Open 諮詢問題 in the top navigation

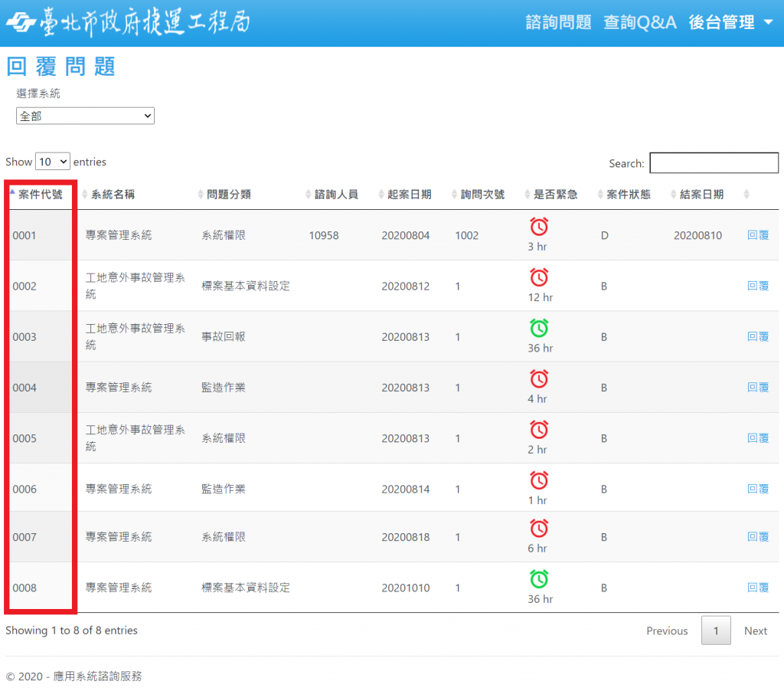(558, 22)
